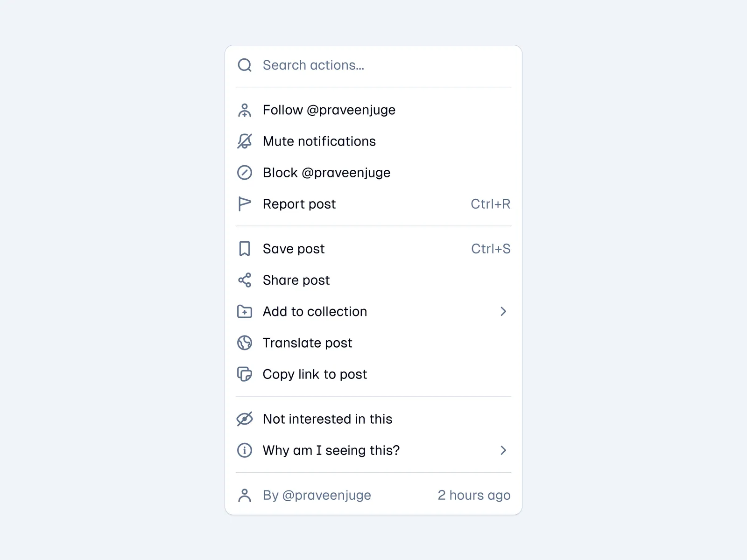
Task: Click the translate globe icon
Action: coord(245,343)
